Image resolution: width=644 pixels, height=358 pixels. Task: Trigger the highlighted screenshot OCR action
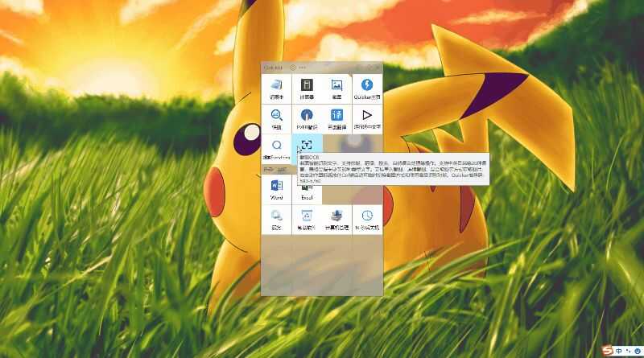[307, 145]
